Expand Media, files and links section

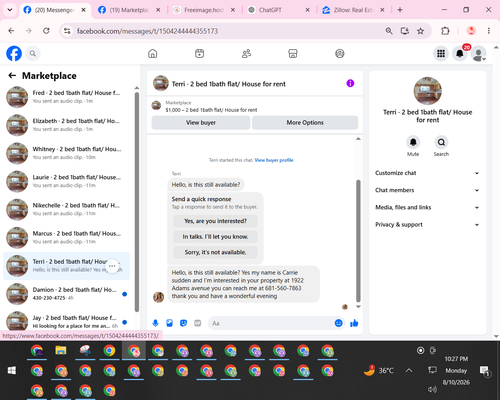pos(427,207)
